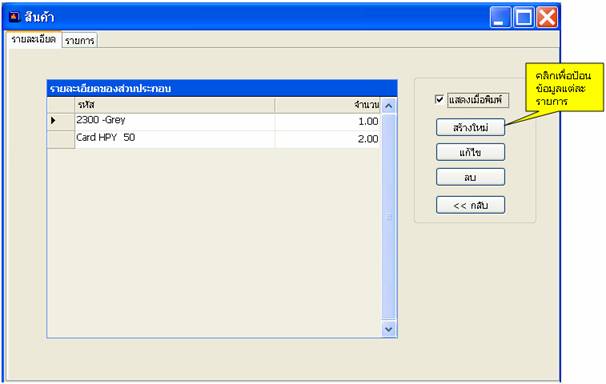This screenshot has width=606, height=384.
Task: Click the quantity cell 1.00
Action: (328, 122)
